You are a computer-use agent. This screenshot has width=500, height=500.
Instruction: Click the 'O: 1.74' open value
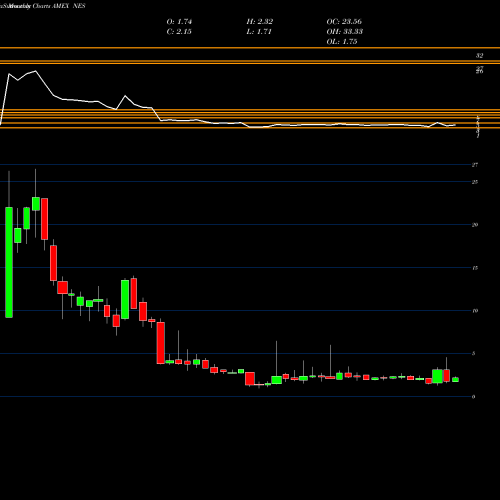[x=179, y=22]
